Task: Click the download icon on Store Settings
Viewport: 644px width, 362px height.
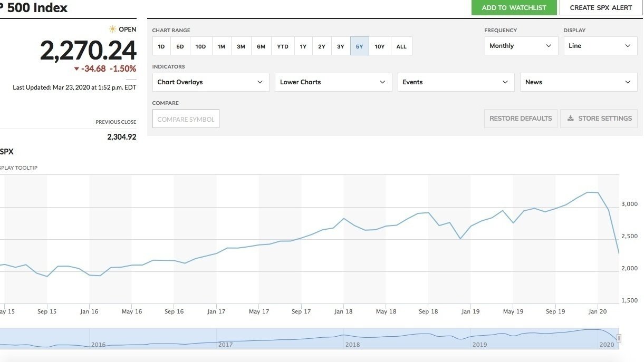Action: pyautogui.click(x=571, y=119)
